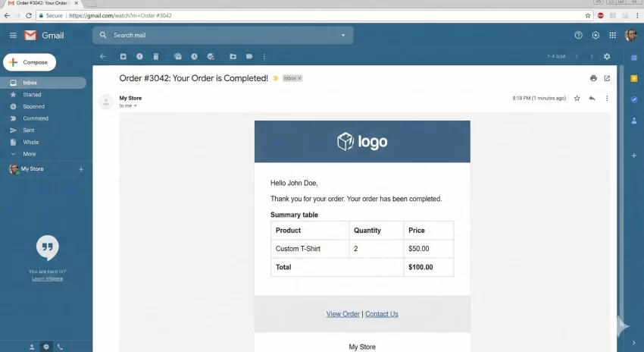Open Hangouts phone calls tab
644x352 pixels.
click(60, 347)
